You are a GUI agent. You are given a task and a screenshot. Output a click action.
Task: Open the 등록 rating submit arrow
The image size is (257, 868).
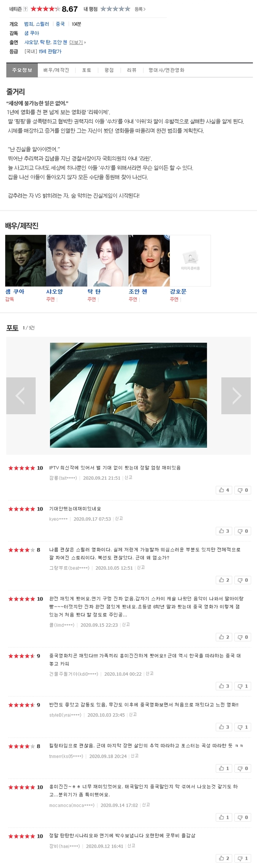point(140,9)
